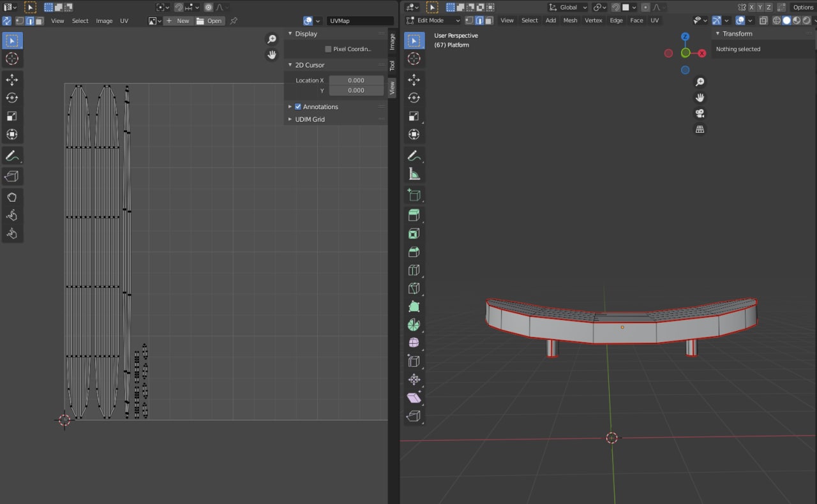Open the Mesh menu
This screenshot has height=504, width=817.
pyautogui.click(x=570, y=20)
